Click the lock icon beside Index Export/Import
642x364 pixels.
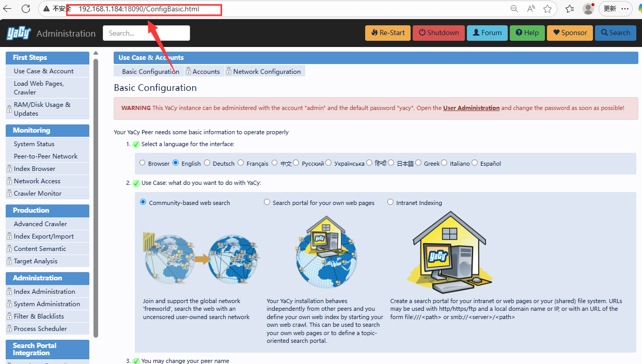pyautogui.click(x=9, y=236)
